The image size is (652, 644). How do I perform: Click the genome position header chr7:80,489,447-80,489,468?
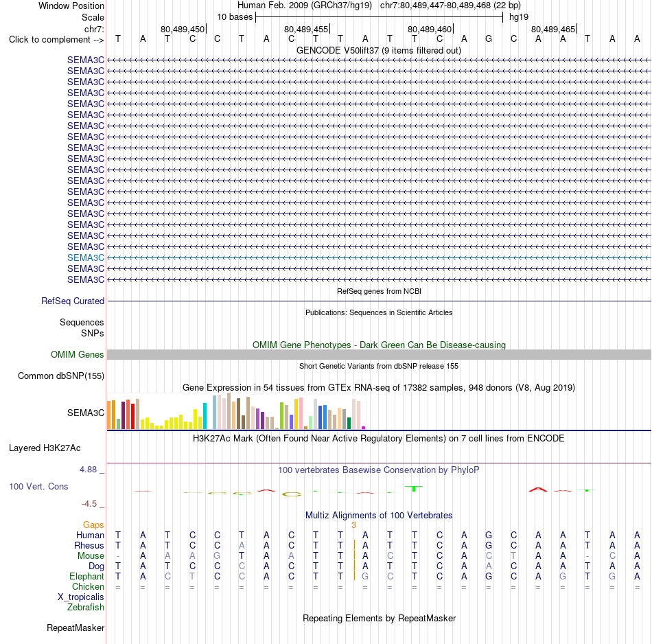tap(450, 5)
